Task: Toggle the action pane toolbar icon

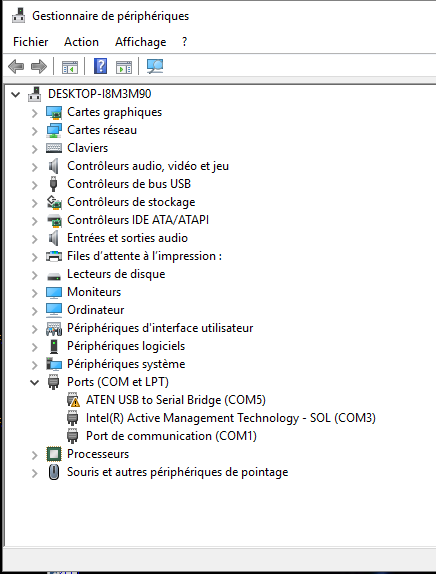Action: pyautogui.click(x=124, y=67)
